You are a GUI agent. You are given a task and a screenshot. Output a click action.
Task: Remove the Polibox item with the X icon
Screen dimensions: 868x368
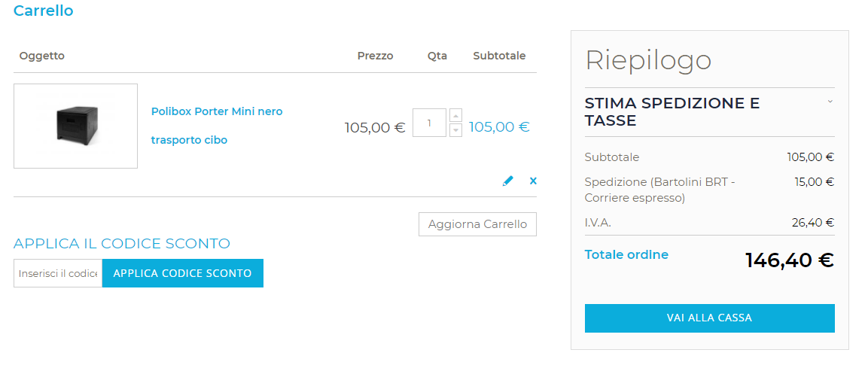533,181
